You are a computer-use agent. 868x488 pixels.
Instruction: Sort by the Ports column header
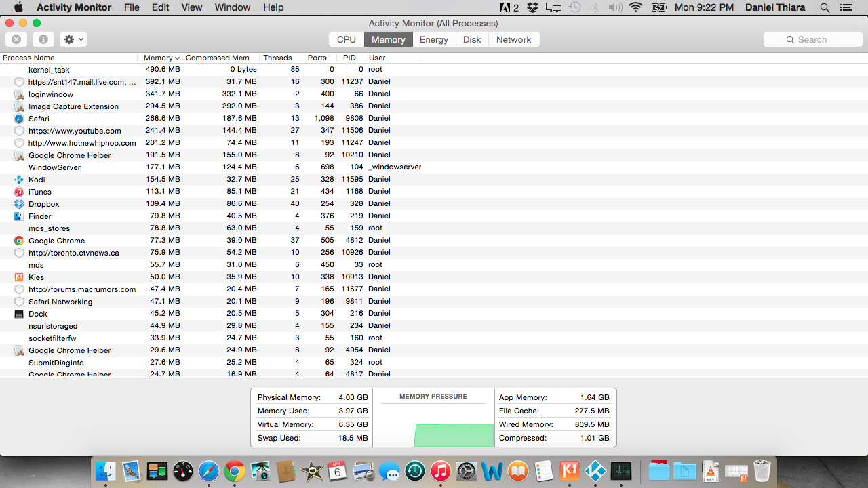(x=319, y=58)
